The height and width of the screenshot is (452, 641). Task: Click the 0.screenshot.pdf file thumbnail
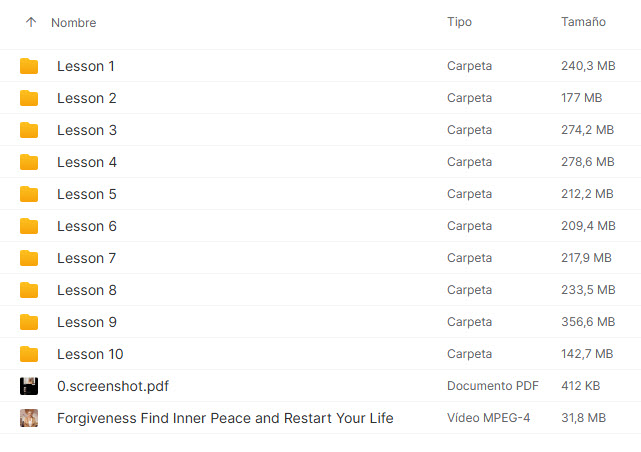tap(29, 386)
